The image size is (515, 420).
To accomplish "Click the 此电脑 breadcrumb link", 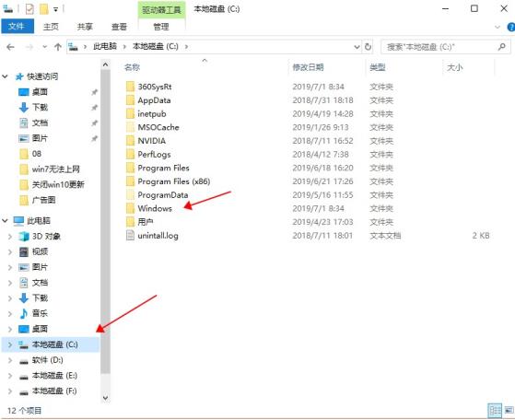I will tap(105, 46).
